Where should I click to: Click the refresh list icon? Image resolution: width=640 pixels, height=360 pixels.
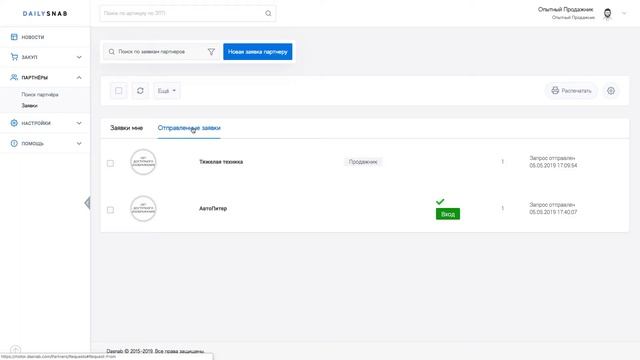(140, 91)
